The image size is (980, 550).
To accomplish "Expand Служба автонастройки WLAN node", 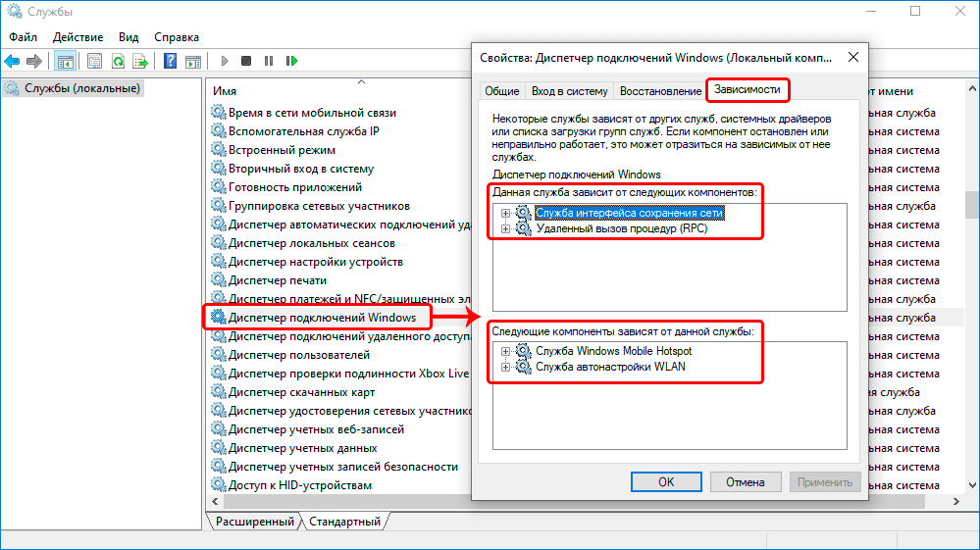I will pyautogui.click(x=506, y=367).
